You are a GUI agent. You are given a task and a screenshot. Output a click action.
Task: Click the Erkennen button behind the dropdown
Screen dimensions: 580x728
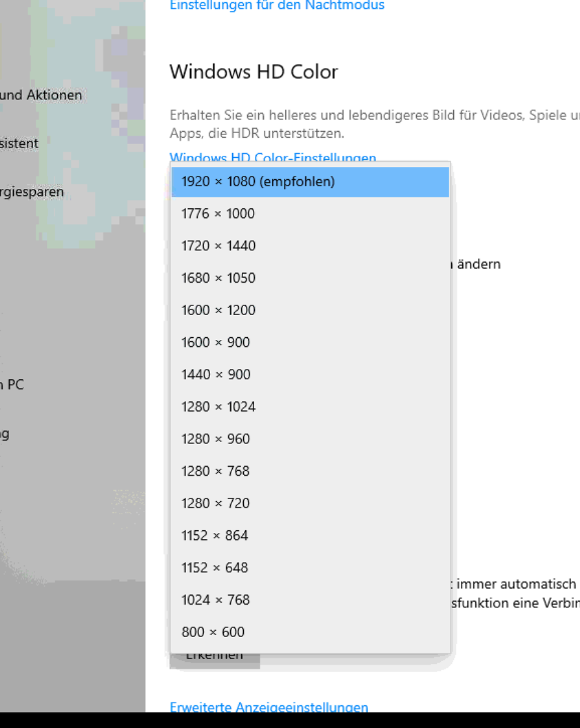[x=215, y=660]
